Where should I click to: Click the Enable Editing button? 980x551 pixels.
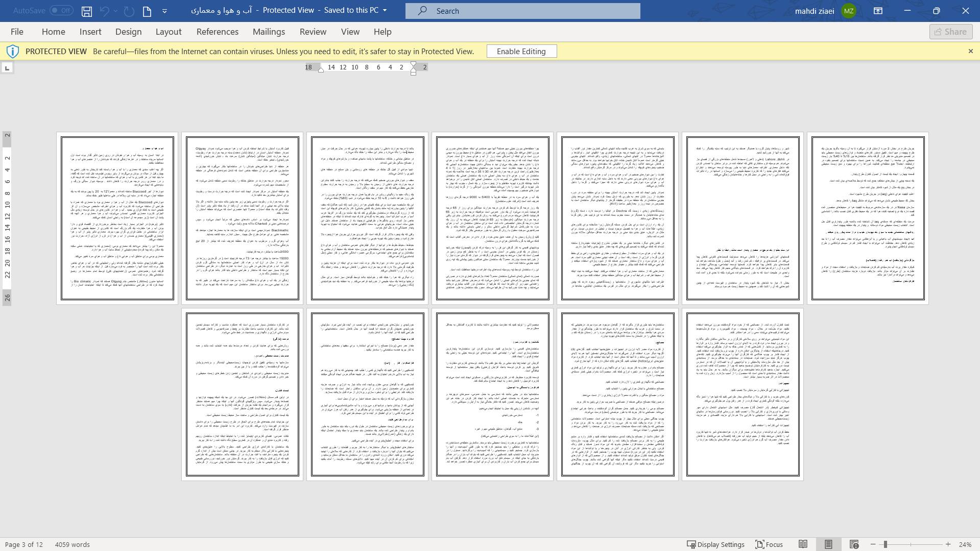pyautogui.click(x=521, y=51)
